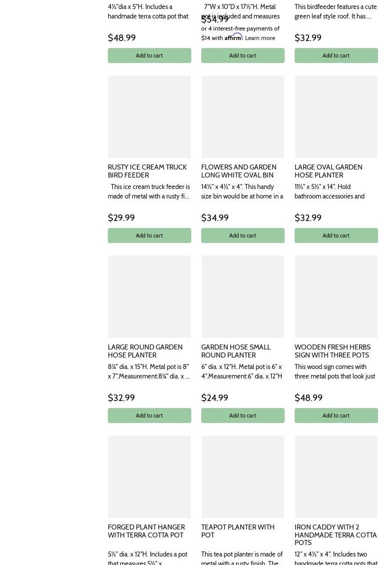Open Large Oval Garden Hose Planter title
Viewport: 392px width, 565px height.
pos(329,171)
